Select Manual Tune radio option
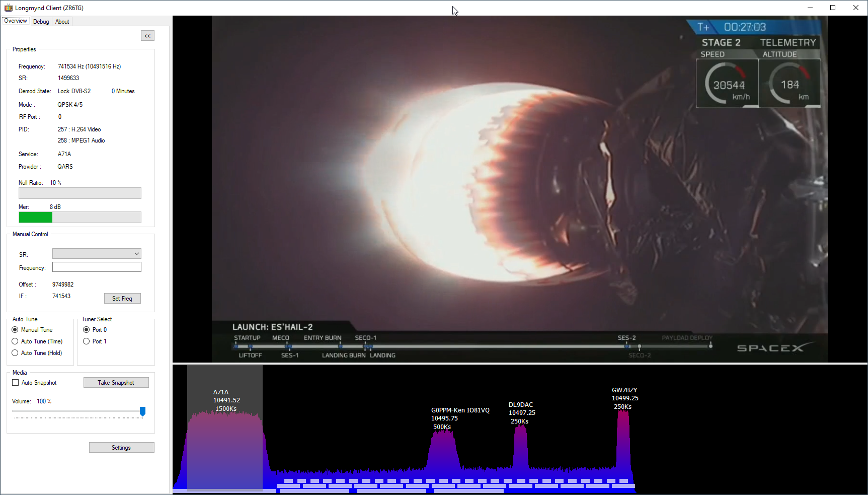The height and width of the screenshot is (495, 868). [x=15, y=330]
